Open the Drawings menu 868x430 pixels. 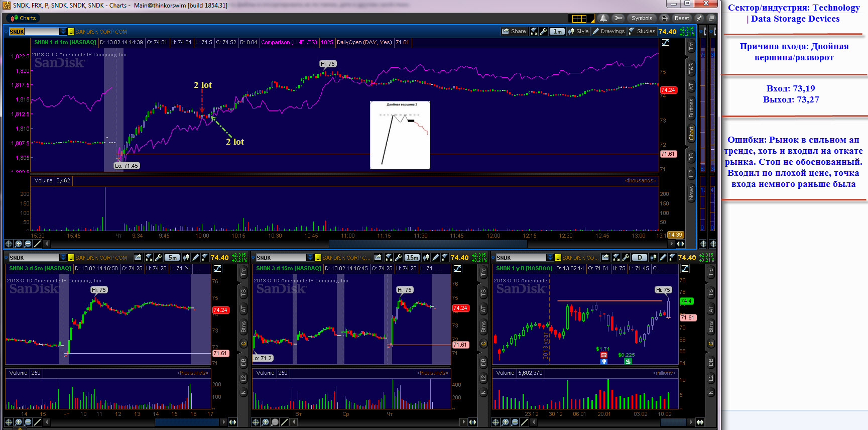(608, 31)
